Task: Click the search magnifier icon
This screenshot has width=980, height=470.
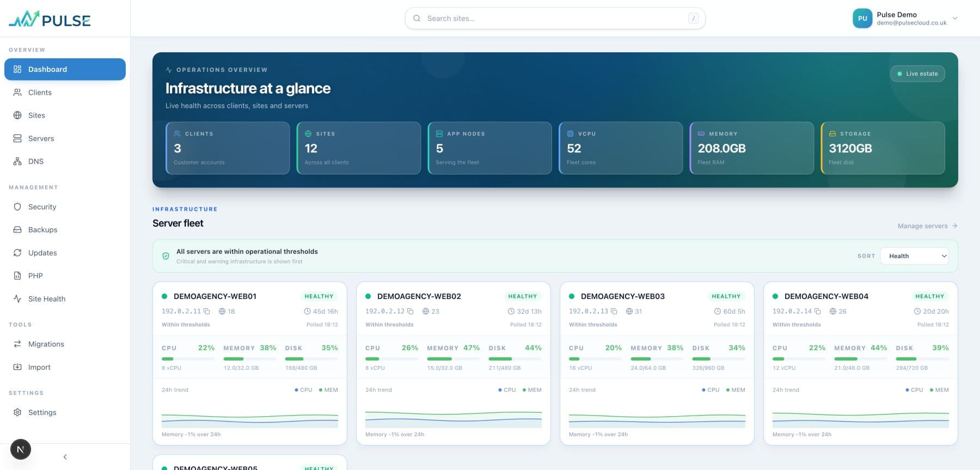Action: [x=416, y=19]
